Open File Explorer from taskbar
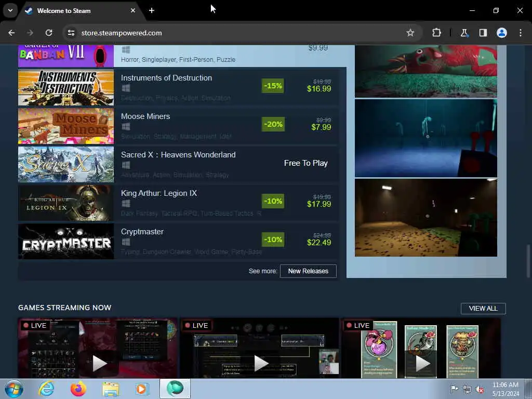This screenshot has width=532, height=399. 111,389
